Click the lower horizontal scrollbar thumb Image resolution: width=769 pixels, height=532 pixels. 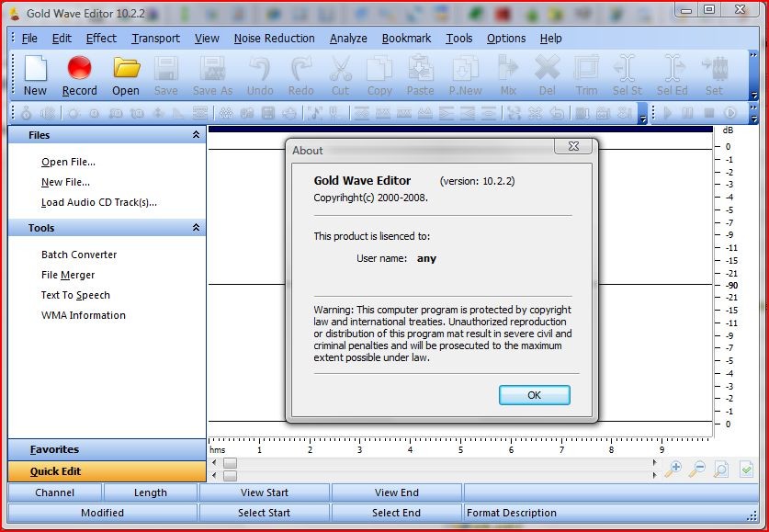pos(230,476)
